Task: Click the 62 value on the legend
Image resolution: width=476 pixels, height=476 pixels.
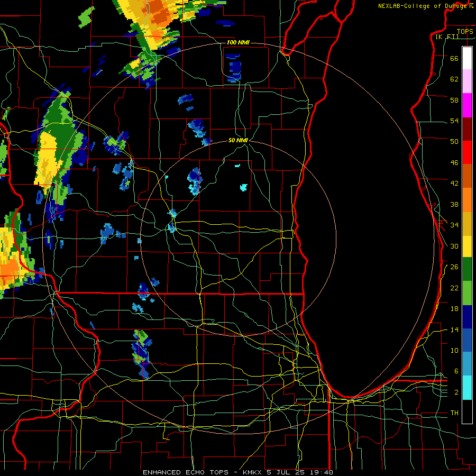Action: (x=454, y=79)
